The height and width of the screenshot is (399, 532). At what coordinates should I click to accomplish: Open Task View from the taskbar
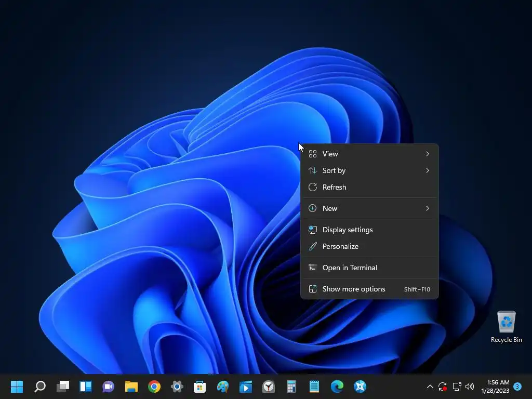[x=63, y=387]
